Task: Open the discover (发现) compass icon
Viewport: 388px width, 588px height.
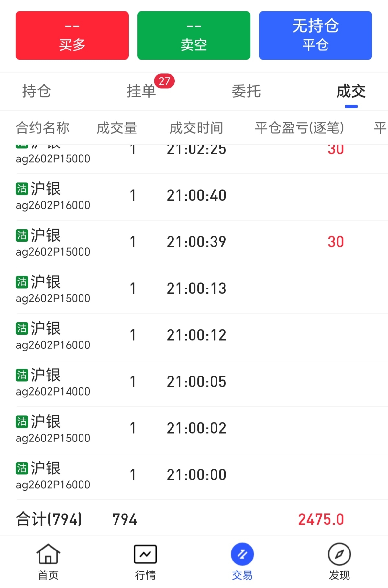Action: click(x=339, y=554)
